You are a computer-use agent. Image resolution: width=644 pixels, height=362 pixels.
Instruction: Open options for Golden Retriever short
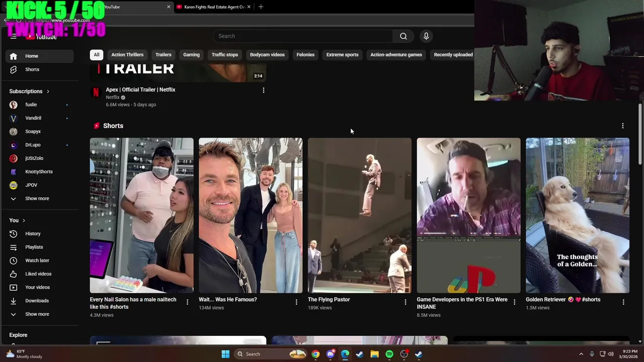click(x=623, y=302)
